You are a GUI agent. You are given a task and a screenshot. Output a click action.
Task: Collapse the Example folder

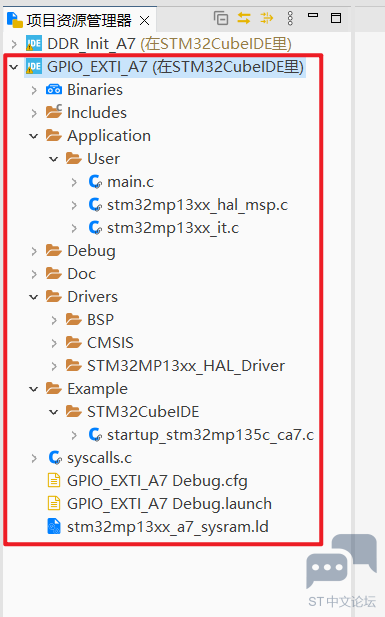click(x=34, y=389)
